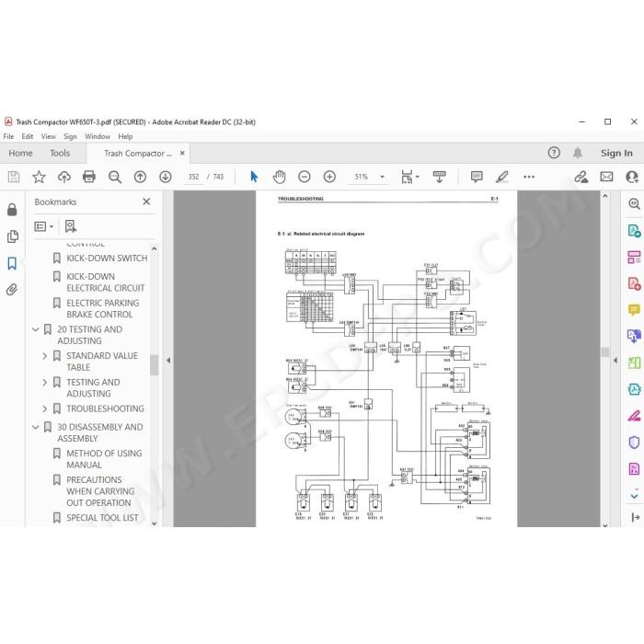Collapse the right tools pane arrow
Image resolution: width=644 pixels, height=644 pixels.
[x=615, y=361]
